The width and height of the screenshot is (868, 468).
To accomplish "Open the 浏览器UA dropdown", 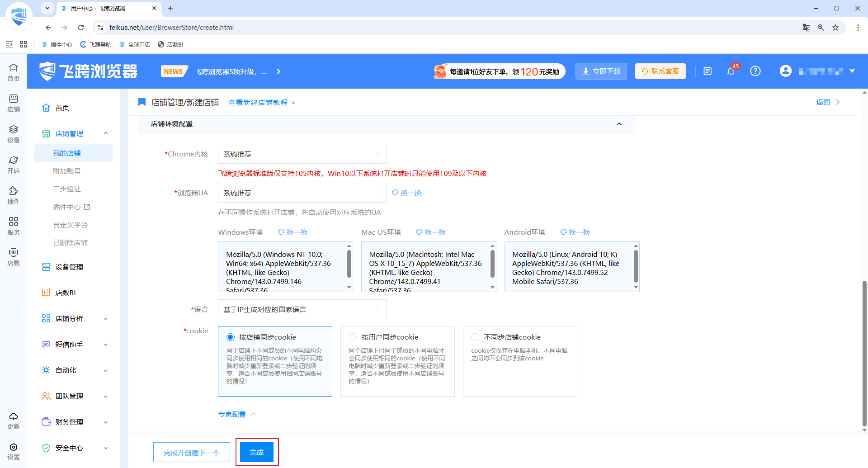I will (x=302, y=193).
